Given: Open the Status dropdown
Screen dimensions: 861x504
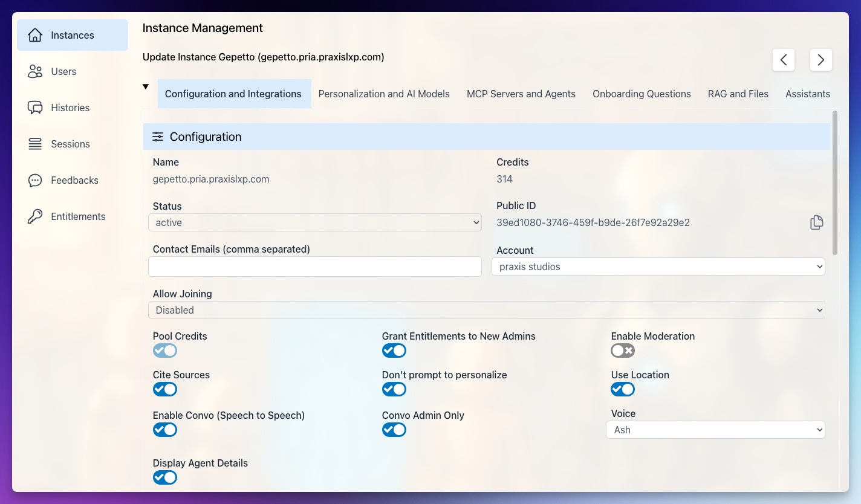Looking at the screenshot, I should (315, 222).
